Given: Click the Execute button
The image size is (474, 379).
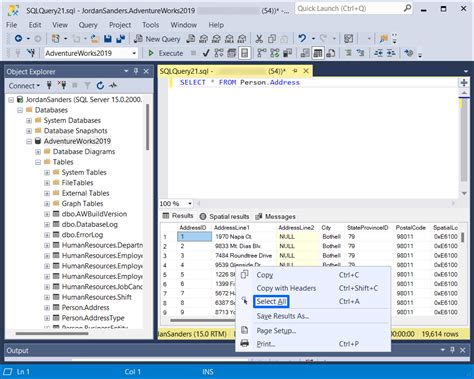Looking at the screenshot, I should click(166, 53).
